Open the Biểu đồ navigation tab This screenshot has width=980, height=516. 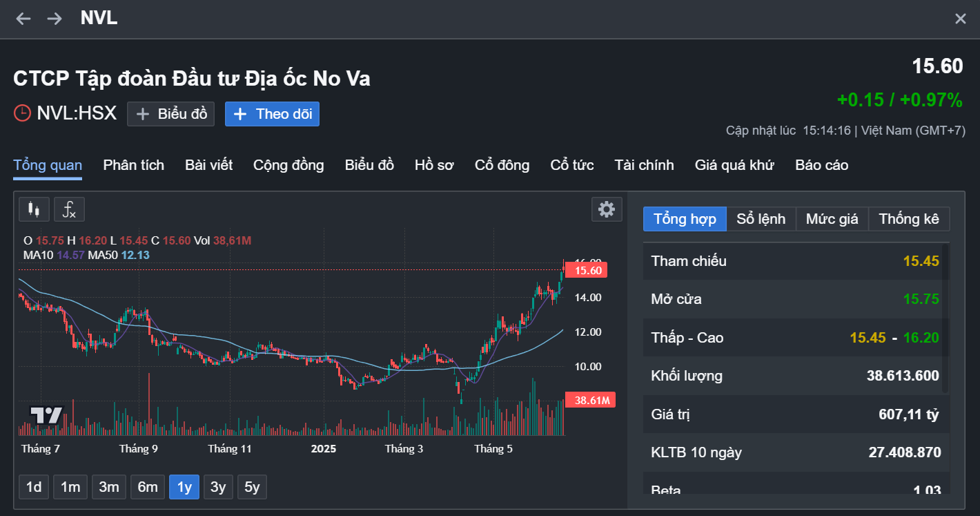(369, 165)
